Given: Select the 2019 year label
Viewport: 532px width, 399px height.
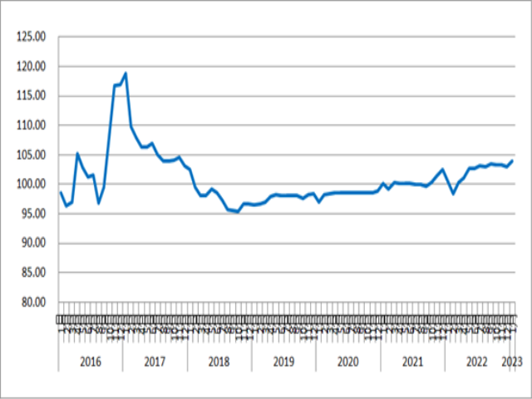Looking at the screenshot, I should (283, 362).
